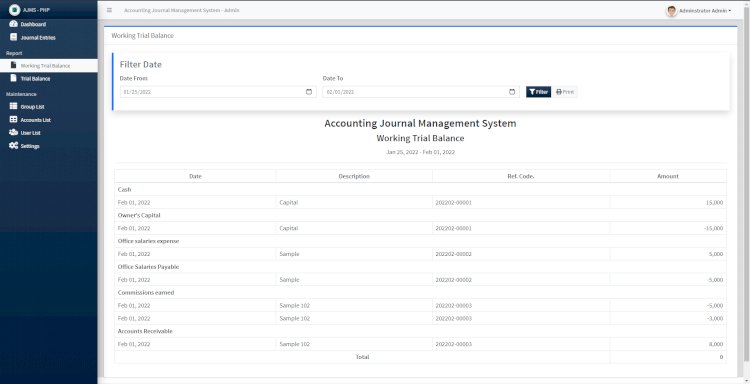Open the Settings page
The height and width of the screenshot is (384, 750).
[49, 146]
